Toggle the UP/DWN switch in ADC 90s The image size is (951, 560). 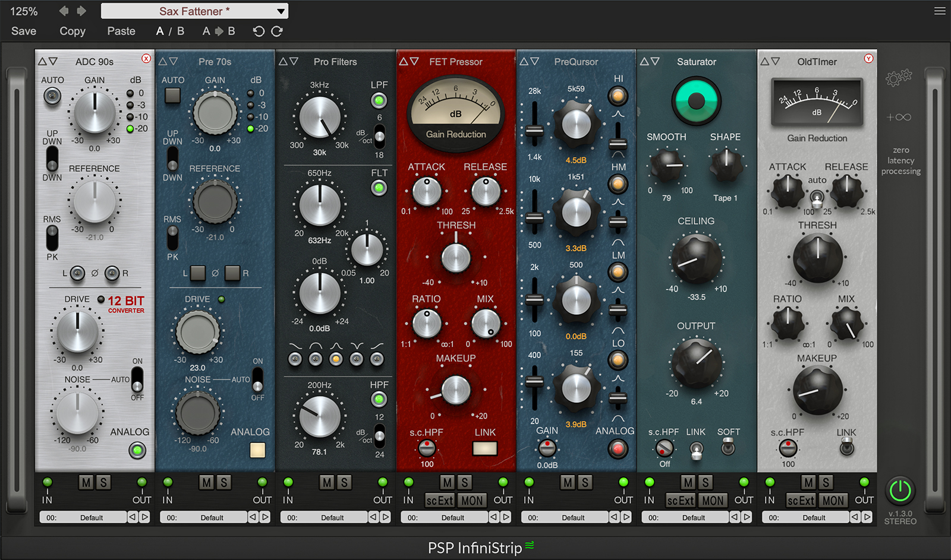click(x=52, y=157)
